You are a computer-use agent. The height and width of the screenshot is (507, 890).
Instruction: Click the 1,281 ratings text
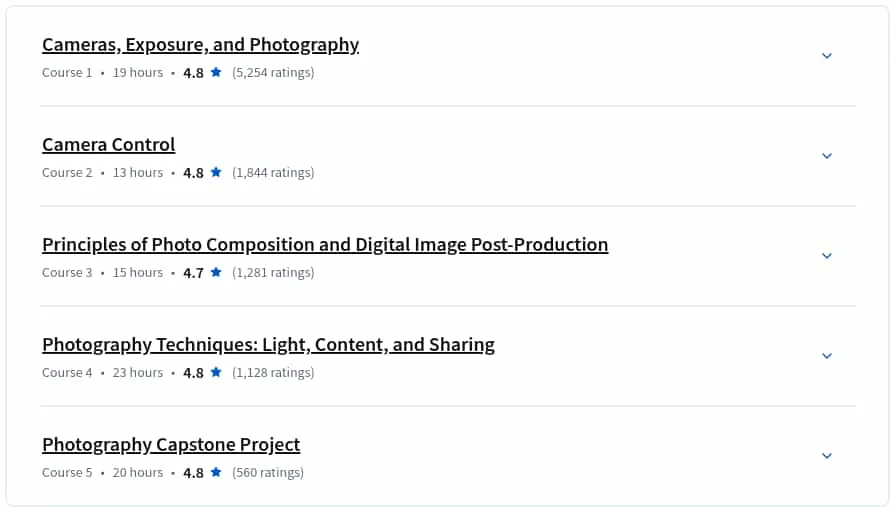point(273,273)
